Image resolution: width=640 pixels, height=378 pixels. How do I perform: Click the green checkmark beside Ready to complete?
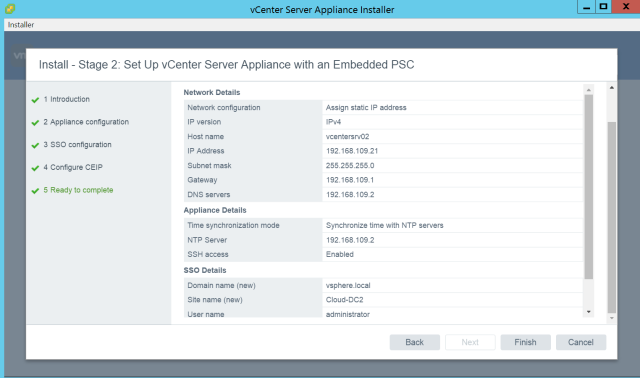[35, 191]
